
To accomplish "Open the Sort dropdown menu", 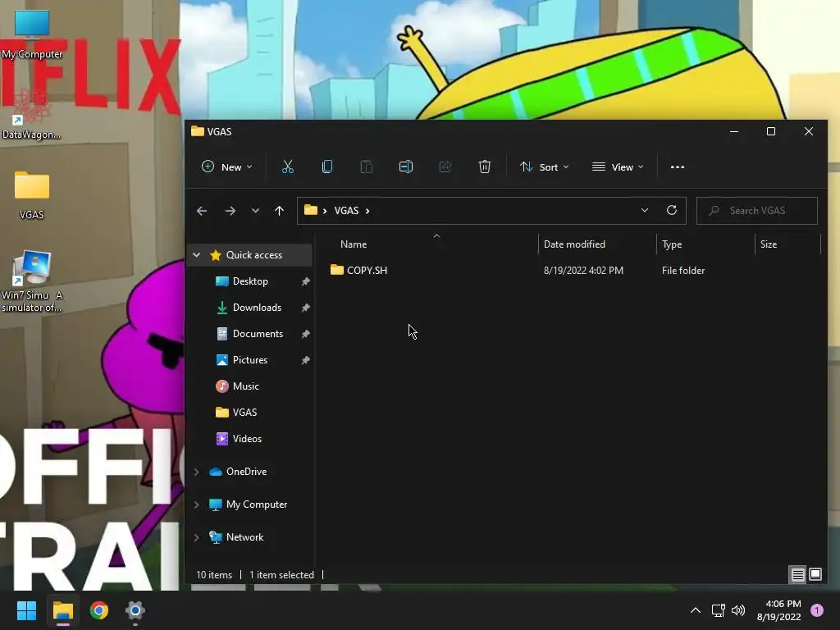I will [x=544, y=167].
